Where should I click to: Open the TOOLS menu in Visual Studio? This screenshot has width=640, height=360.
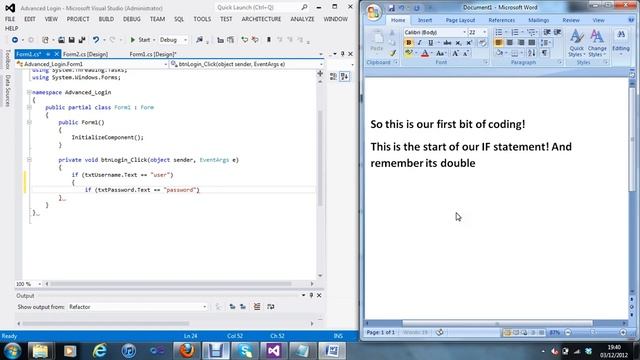pyautogui.click(x=202, y=19)
